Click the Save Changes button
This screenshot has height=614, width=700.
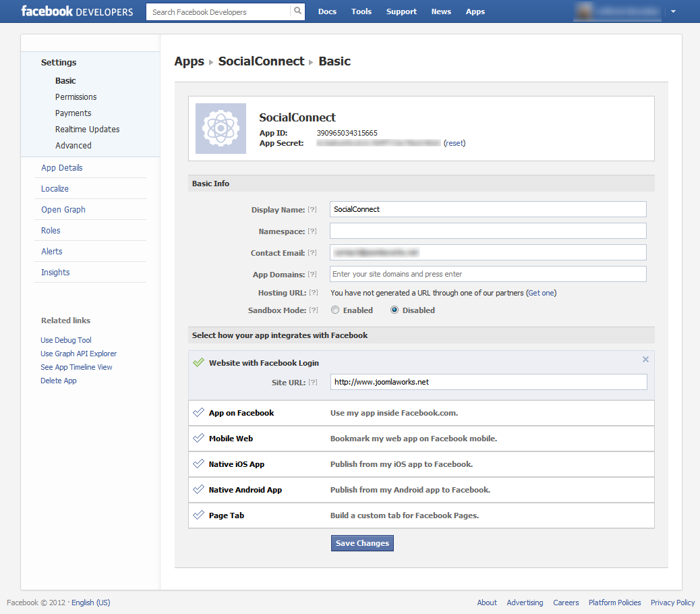362,543
